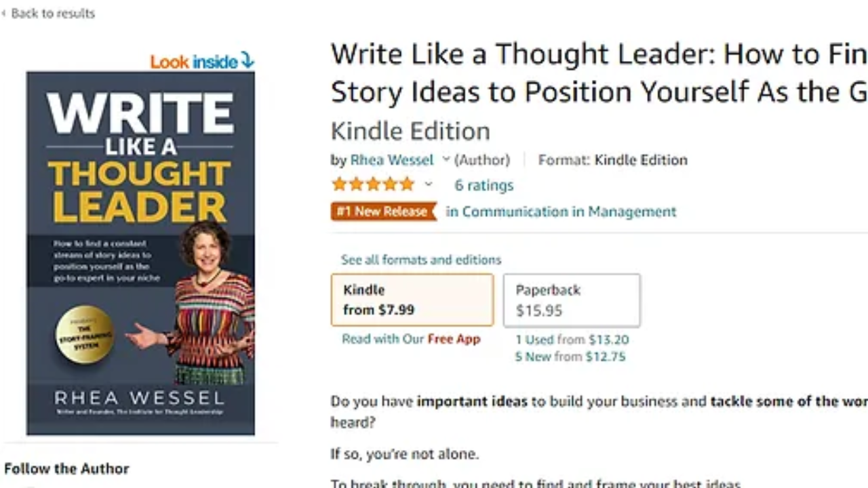Expand the author dropdown chevron next to Rhea Wessel
This screenshot has width=868, height=488.
click(446, 159)
